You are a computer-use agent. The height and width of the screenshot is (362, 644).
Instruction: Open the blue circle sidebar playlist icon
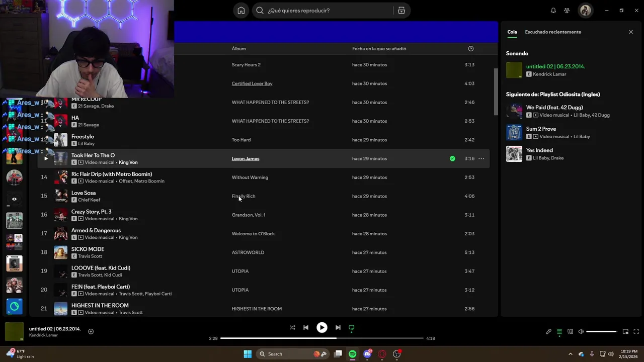pyautogui.click(x=14, y=306)
